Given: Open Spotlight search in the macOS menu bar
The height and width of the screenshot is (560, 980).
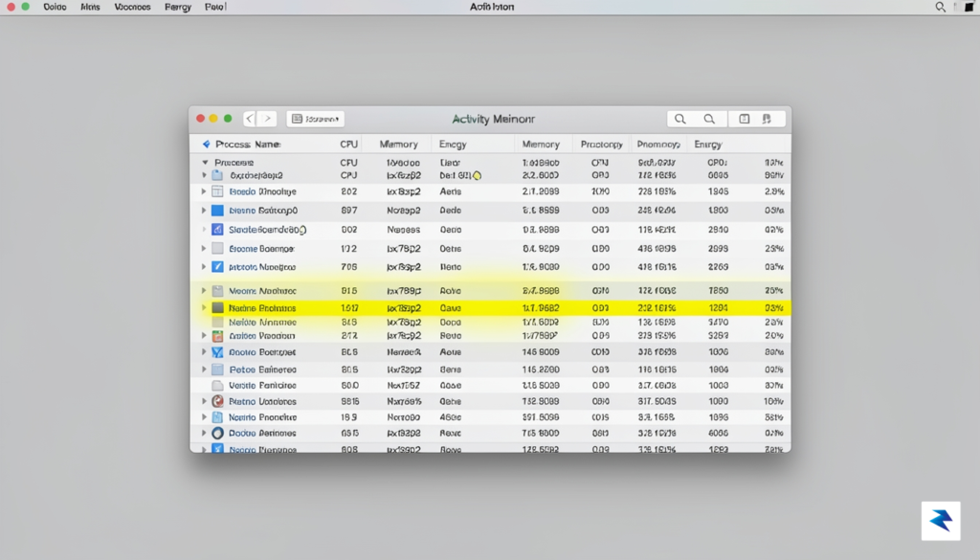Looking at the screenshot, I should [x=940, y=7].
